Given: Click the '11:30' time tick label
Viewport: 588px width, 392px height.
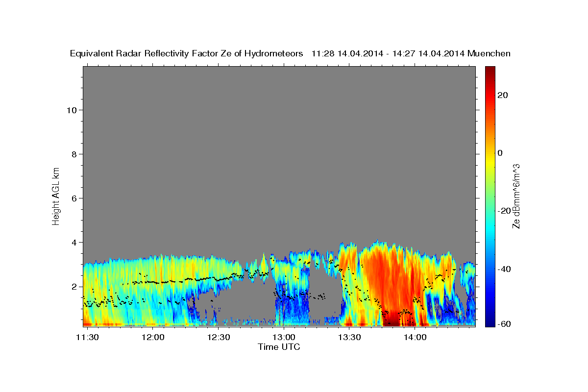Looking at the screenshot, I should pyautogui.click(x=88, y=337).
